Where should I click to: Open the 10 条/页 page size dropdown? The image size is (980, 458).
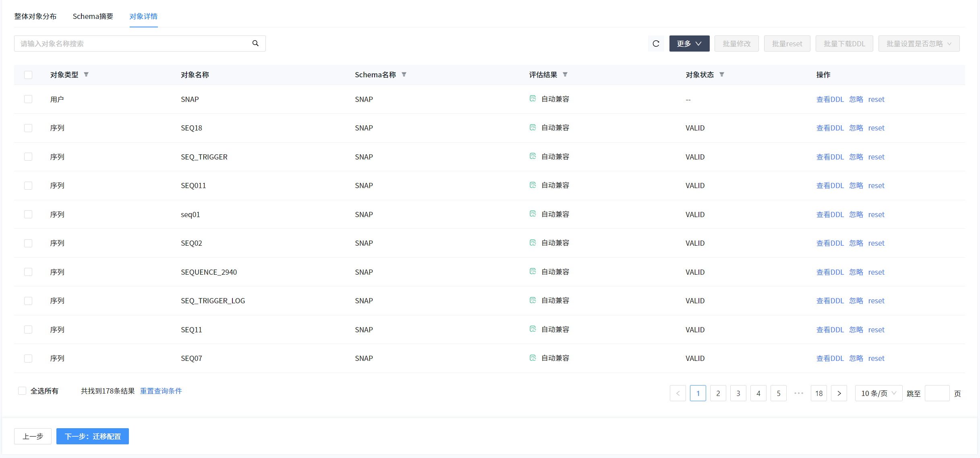click(878, 393)
